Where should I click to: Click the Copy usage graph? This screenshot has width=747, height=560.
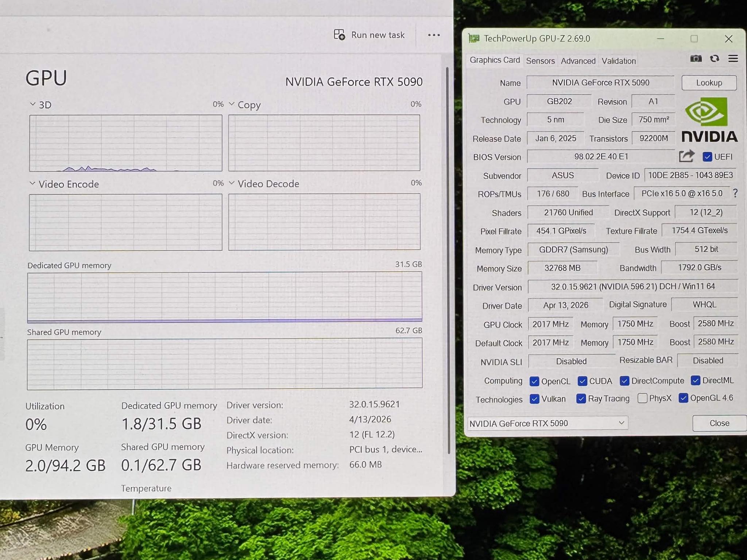[324, 143]
